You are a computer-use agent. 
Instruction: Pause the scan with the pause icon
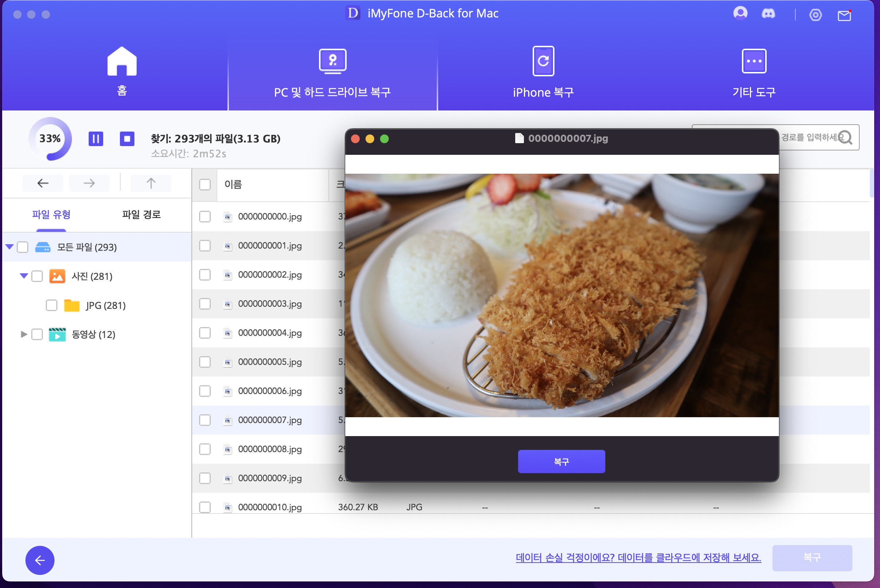point(96,139)
